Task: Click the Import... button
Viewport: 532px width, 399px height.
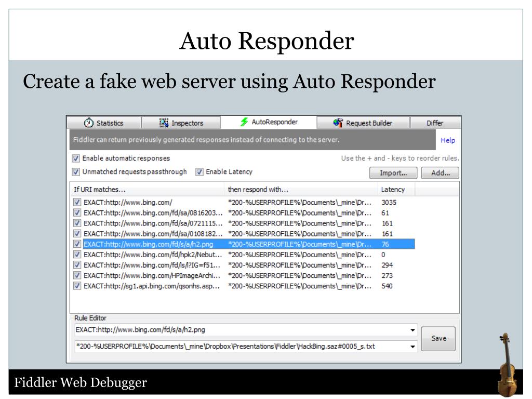Action: tap(393, 173)
